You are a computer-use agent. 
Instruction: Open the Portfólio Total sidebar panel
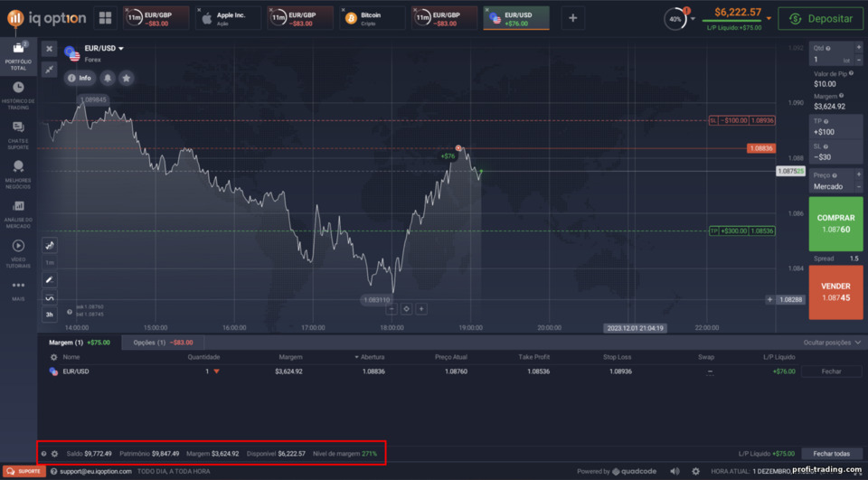click(x=18, y=55)
